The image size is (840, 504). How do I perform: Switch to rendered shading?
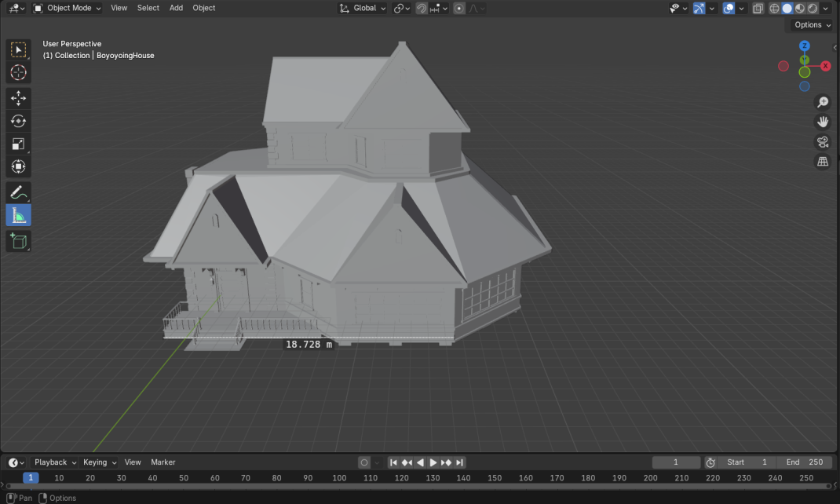(813, 8)
